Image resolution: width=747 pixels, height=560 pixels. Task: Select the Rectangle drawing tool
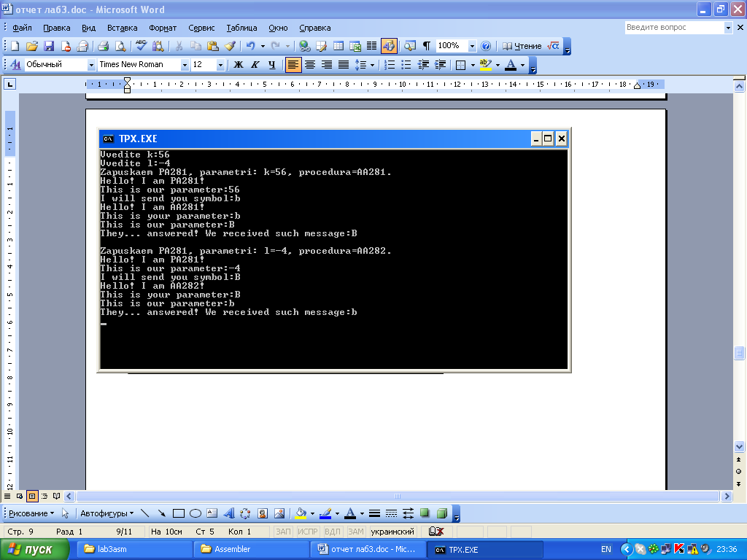tap(179, 513)
